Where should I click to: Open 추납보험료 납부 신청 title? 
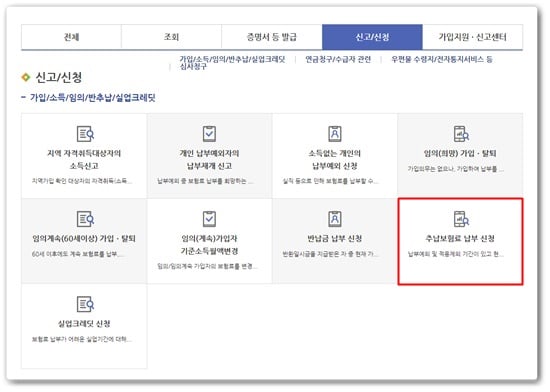click(460, 238)
